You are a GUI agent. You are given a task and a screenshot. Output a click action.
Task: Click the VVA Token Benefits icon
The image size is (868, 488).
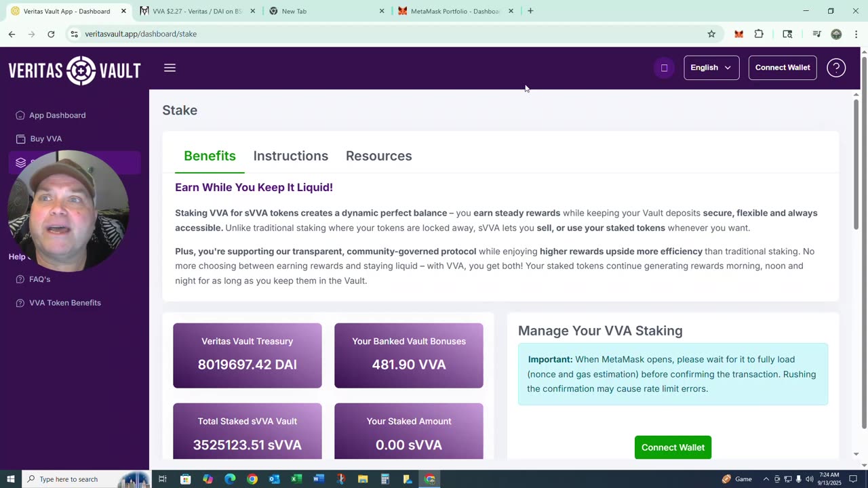(20, 303)
